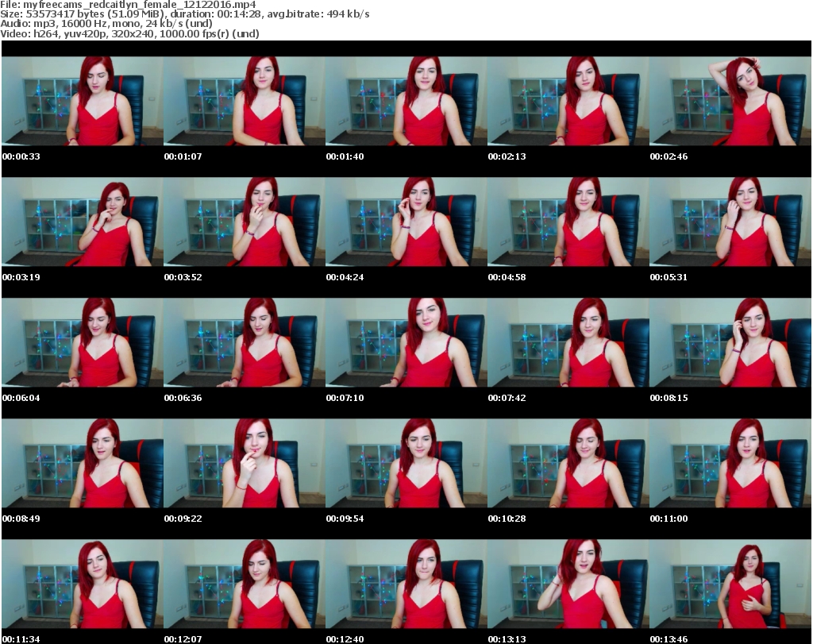Open the thumbnail frame at 00:07:10
Image resolution: width=813 pixels, height=644 pixels.
pos(406,342)
